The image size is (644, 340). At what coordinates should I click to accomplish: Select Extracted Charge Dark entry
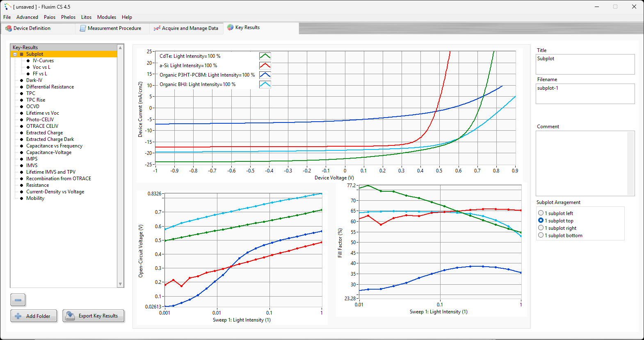pyautogui.click(x=50, y=139)
